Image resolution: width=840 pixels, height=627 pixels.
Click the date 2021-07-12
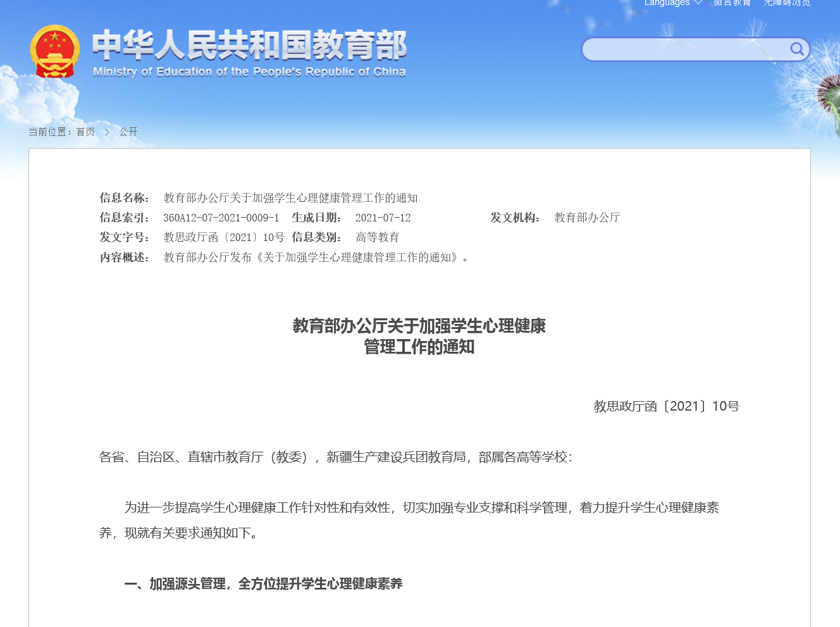point(383,218)
